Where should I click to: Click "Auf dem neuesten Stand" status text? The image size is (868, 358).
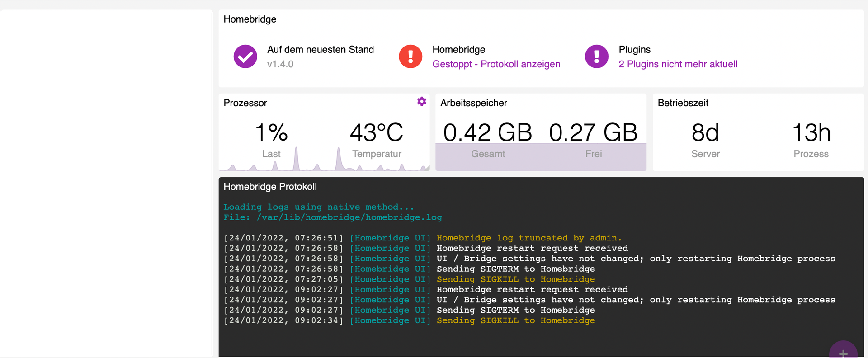pos(320,50)
